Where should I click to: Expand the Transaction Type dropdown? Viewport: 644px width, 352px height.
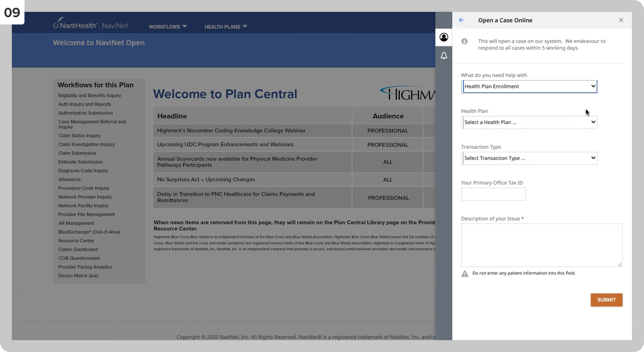[529, 158]
